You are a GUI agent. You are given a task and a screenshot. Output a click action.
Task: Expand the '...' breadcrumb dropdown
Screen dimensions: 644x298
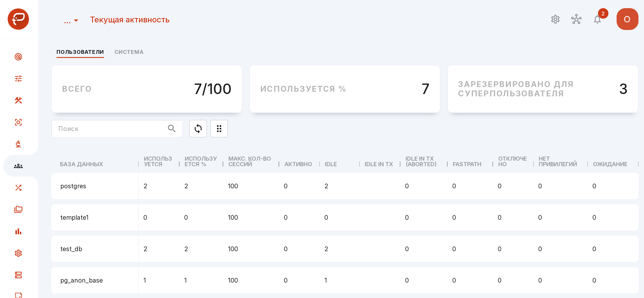[71, 20]
